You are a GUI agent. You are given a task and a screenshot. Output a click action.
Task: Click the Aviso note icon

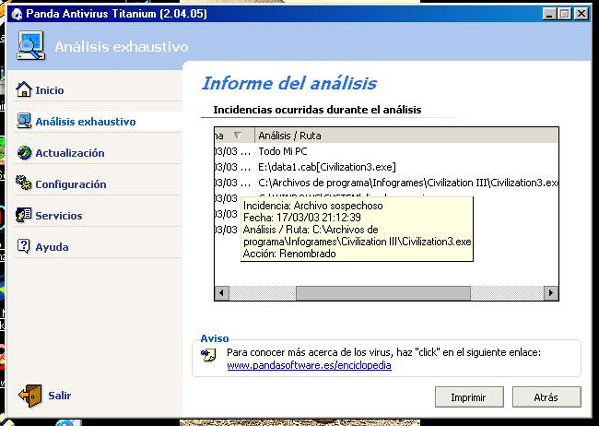tap(209, 355)
